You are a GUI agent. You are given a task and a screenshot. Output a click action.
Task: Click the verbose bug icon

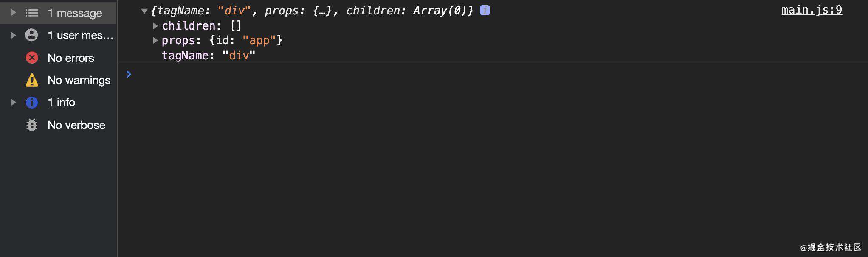click(32, 125)
